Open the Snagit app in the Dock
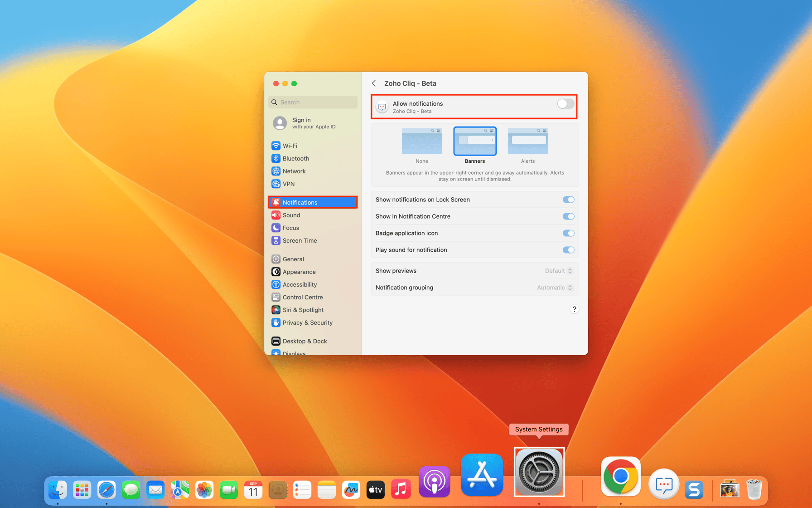The width and height of the screenshot is (812, 508). [x=694, y=490]
